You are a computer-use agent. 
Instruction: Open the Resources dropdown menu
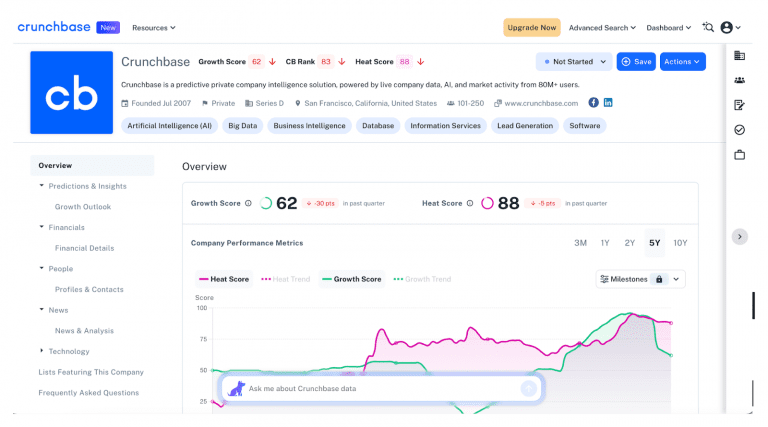pos(153,28)
